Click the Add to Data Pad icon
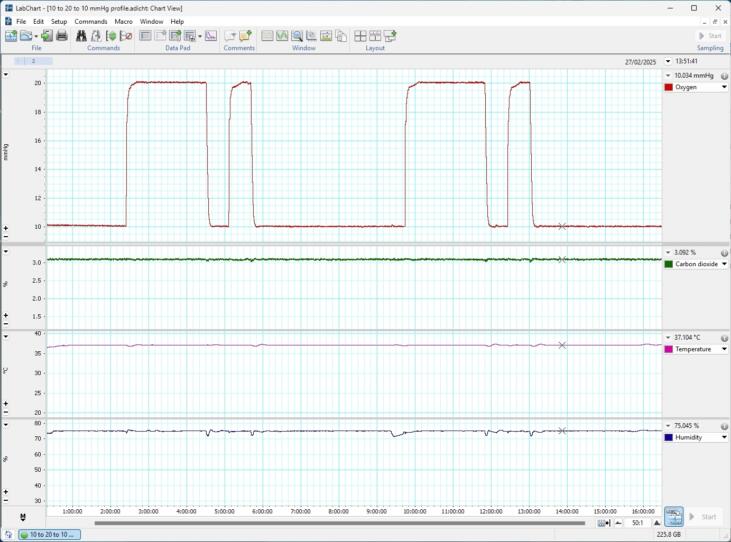731x542 pixels. pos(160,36)
